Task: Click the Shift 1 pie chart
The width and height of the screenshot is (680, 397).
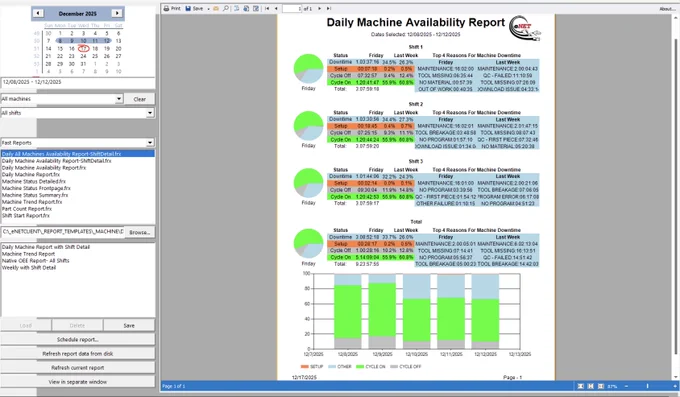Action: point(308,69)
